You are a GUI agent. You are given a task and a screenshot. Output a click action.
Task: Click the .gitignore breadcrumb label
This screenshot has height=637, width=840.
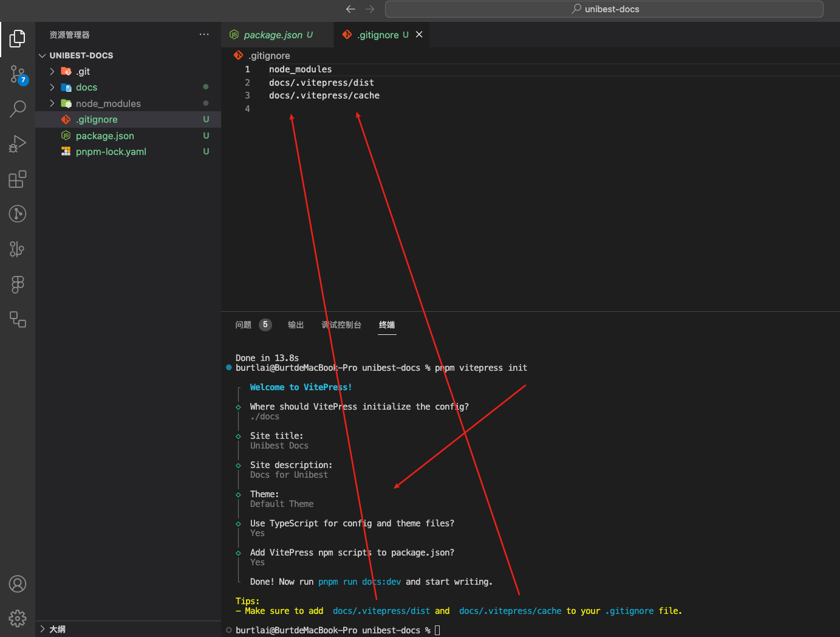coord(269,55)
